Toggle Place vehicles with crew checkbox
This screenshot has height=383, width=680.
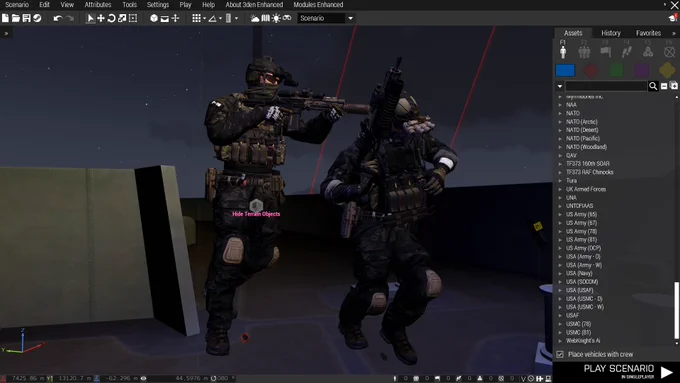click(560, 354)
